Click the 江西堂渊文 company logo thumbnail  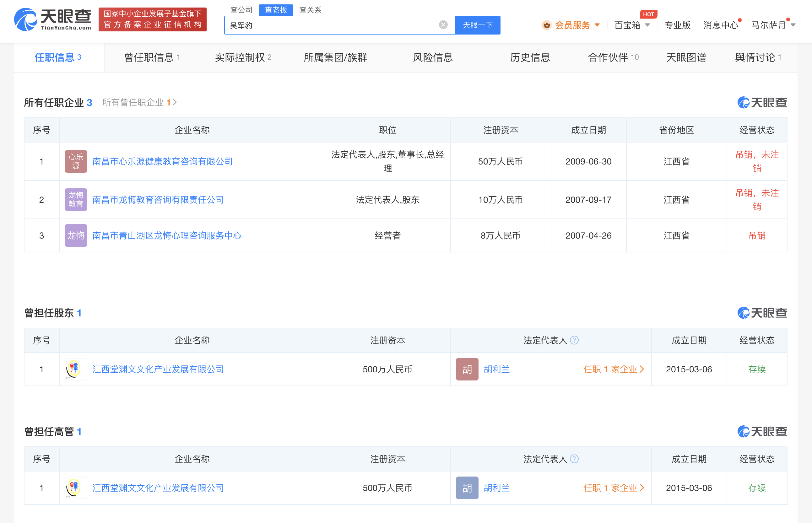tap(75, 369)
